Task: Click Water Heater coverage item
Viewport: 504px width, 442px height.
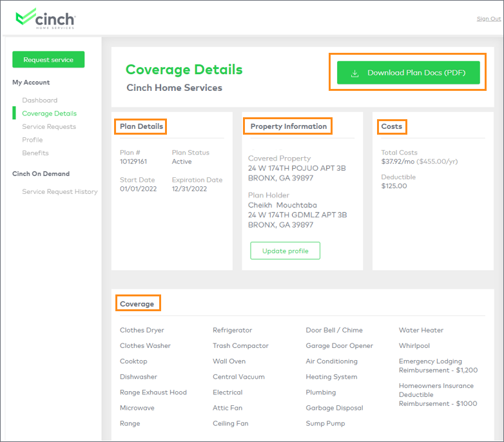Action: 421,330
